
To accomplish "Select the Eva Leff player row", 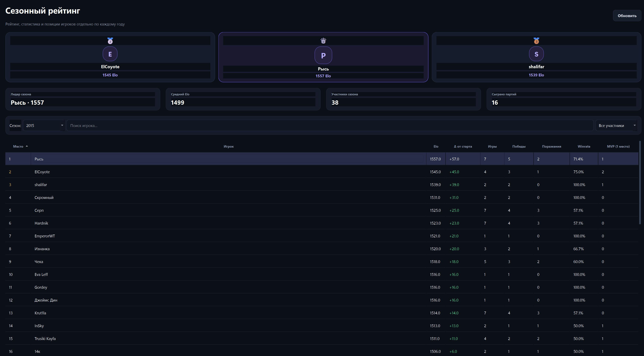I will (322, 274).
